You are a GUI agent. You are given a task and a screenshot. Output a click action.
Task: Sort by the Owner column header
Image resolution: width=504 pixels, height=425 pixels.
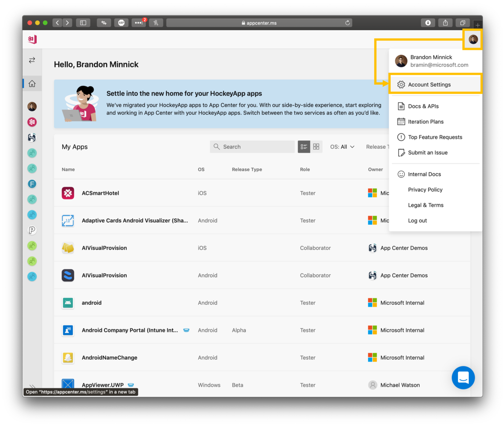[376, 169]
